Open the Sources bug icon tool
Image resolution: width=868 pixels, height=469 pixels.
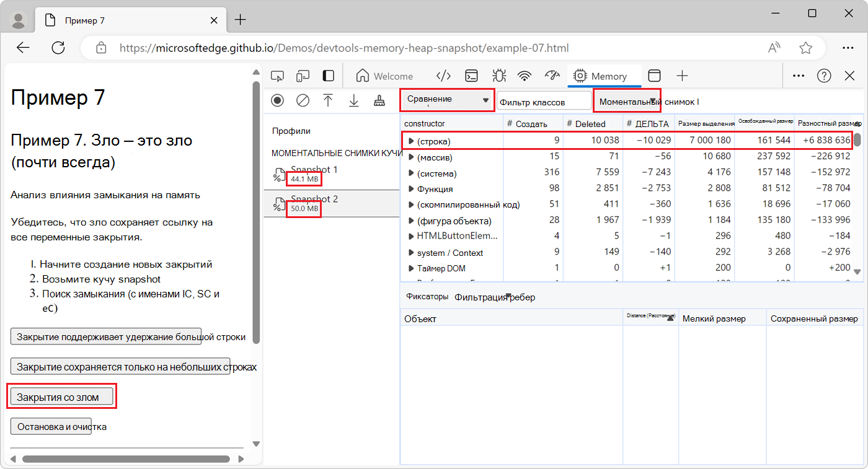coord(498,76)
